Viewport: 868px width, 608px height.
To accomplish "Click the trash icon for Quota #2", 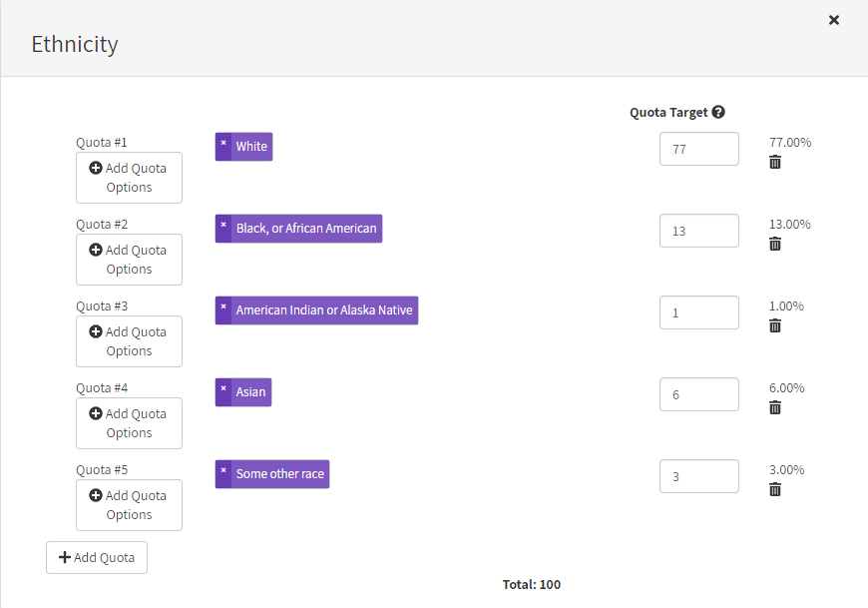I will (775, 244).
